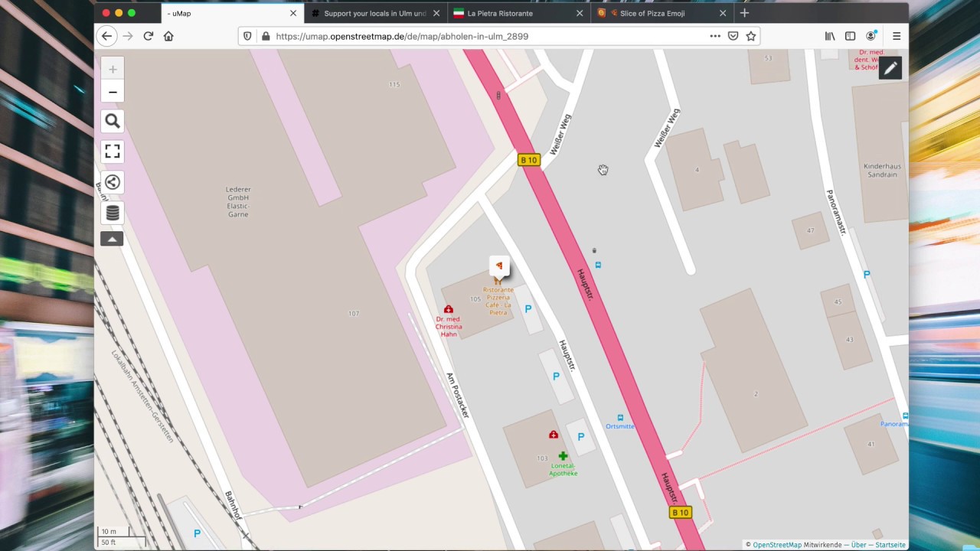Close the La Pietra Ristorante tab
The width and height of the screenshot is (980, 551).
(580, 13)
